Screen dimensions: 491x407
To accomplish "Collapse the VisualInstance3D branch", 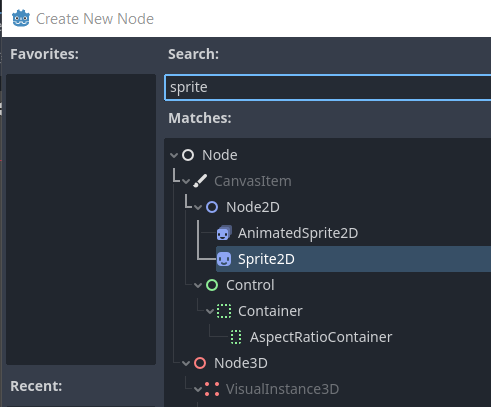I will tap(198, 389).
